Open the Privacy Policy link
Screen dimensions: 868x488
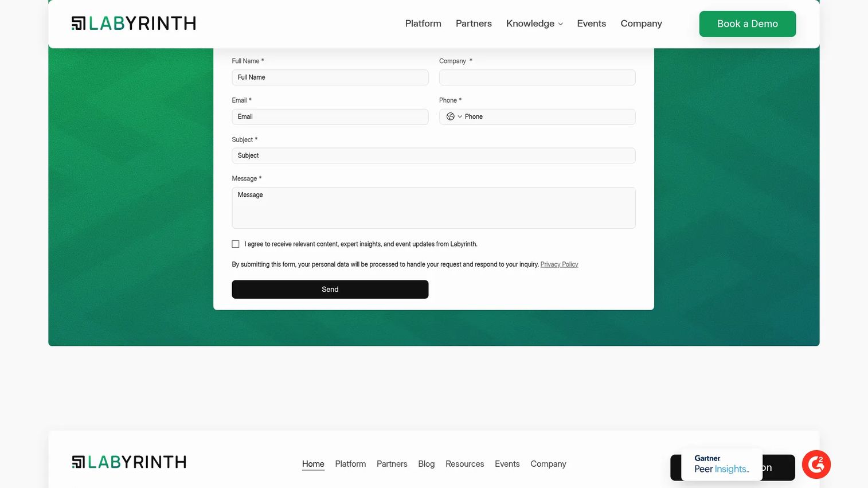[559, 264]
